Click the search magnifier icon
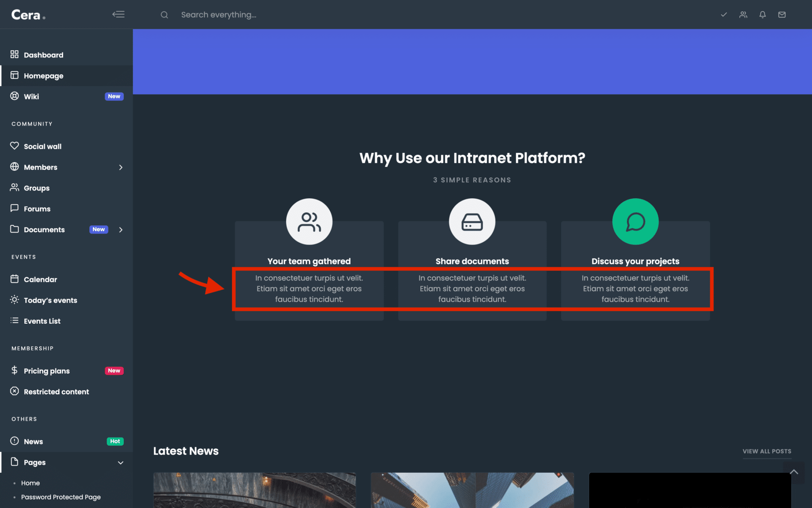Viewport: 812px width, 508px height. tap(164, 15)
